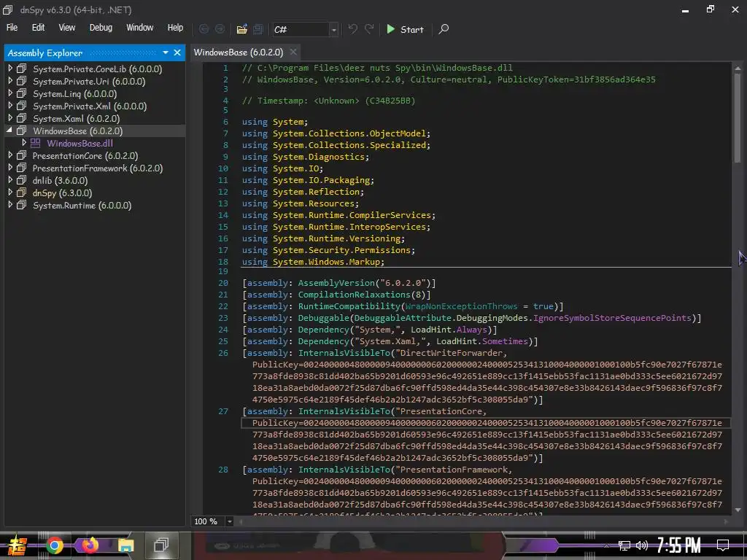
Task: Click the Save All toolbar icon
Action: click(x=258, y=29)
